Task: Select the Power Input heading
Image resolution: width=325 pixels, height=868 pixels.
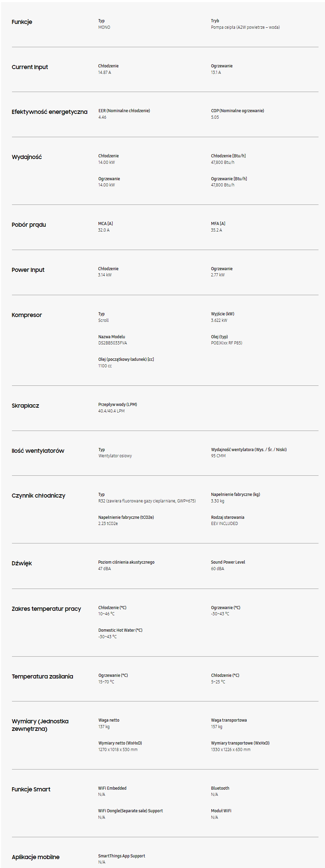Action: click(28, 270)
